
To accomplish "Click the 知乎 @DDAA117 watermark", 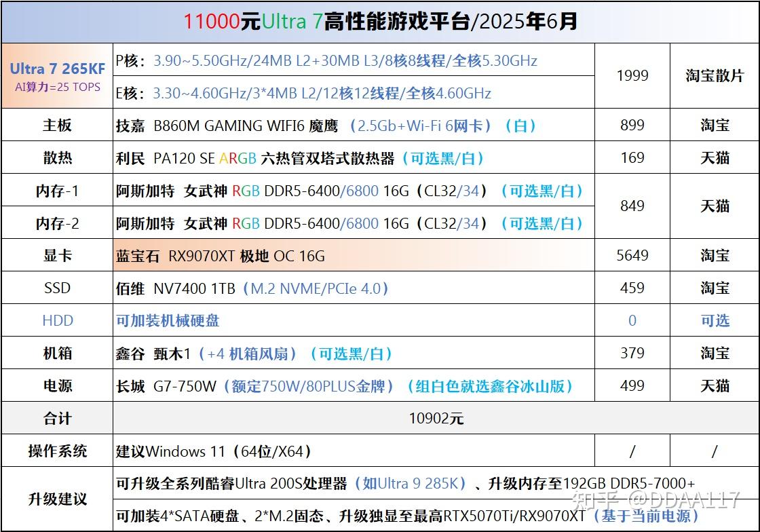I will pos(655,499).
